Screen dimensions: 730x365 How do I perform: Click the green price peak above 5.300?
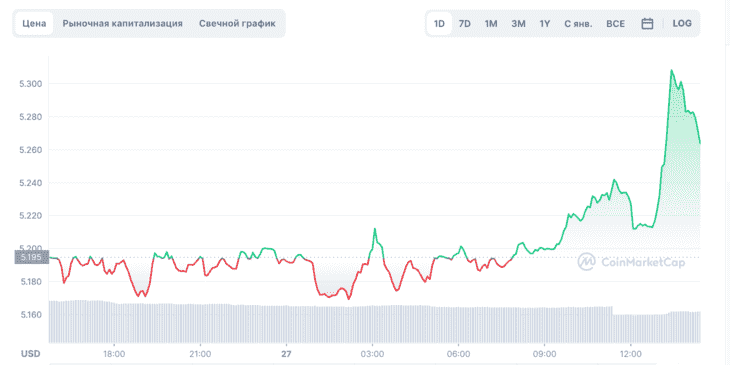[671, 71]
